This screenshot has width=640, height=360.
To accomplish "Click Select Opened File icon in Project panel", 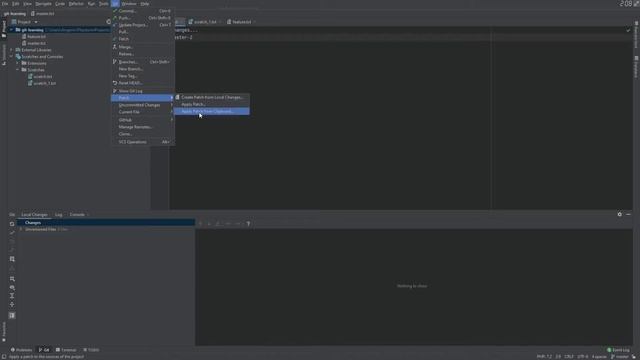I will pos(109,22).
